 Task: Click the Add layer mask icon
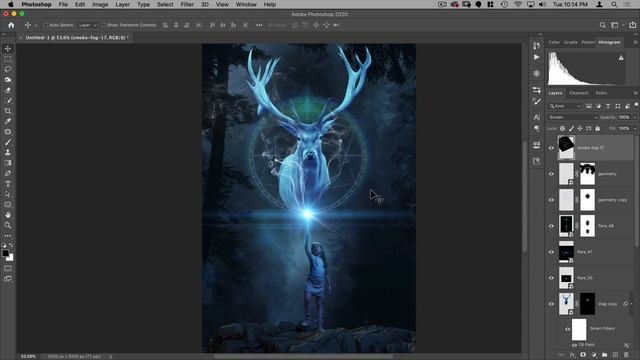pyautogui.click(x=583, y=355)
